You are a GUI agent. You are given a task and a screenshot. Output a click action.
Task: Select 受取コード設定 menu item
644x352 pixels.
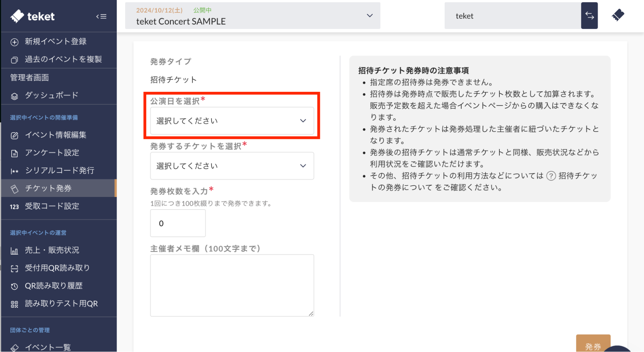tap(52, 206)
